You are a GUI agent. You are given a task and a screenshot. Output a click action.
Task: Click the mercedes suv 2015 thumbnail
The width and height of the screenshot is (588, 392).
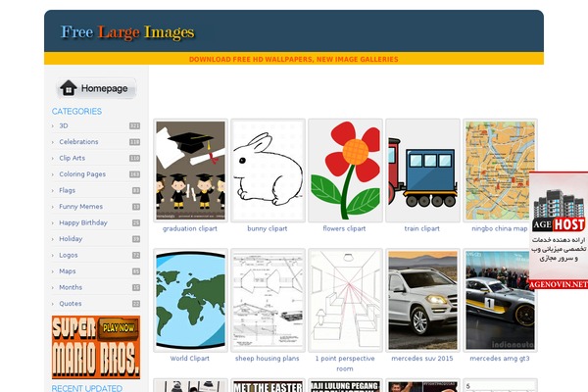coord(422,300)
